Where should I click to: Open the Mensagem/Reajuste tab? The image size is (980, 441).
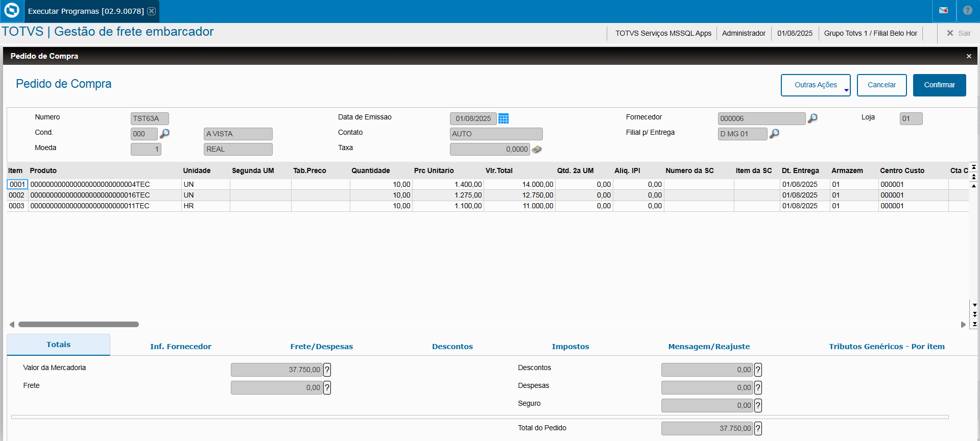[709, 347]
